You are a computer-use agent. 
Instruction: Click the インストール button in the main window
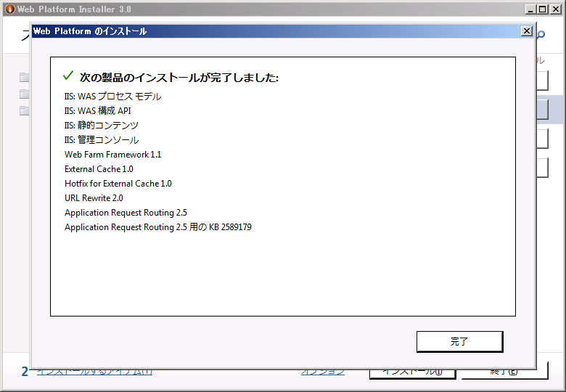click(412, 373)
